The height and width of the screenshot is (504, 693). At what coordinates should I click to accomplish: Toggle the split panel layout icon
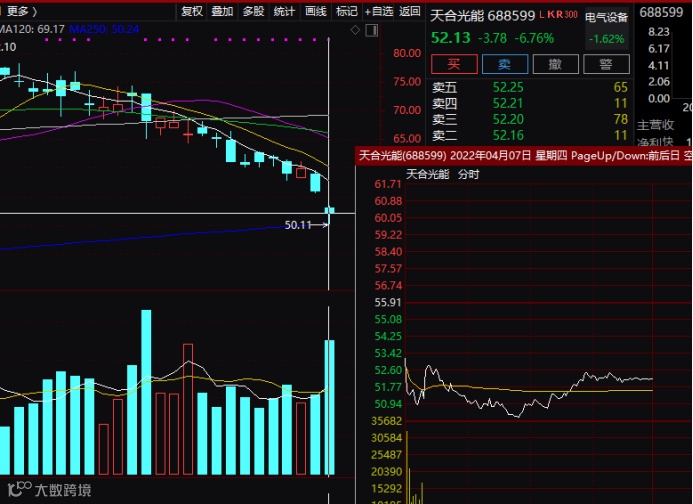(x=372, y=31)
